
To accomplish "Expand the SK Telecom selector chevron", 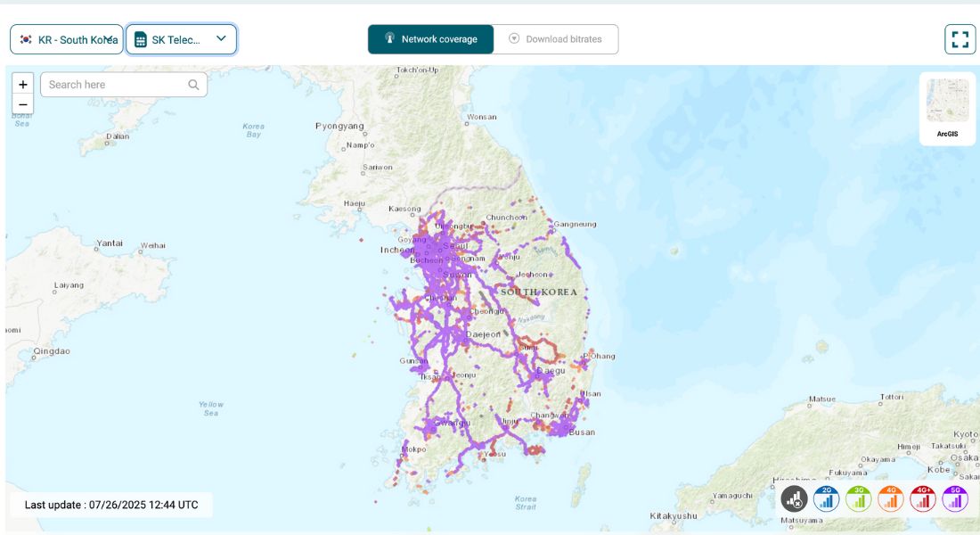I will (x=220, y=39).
